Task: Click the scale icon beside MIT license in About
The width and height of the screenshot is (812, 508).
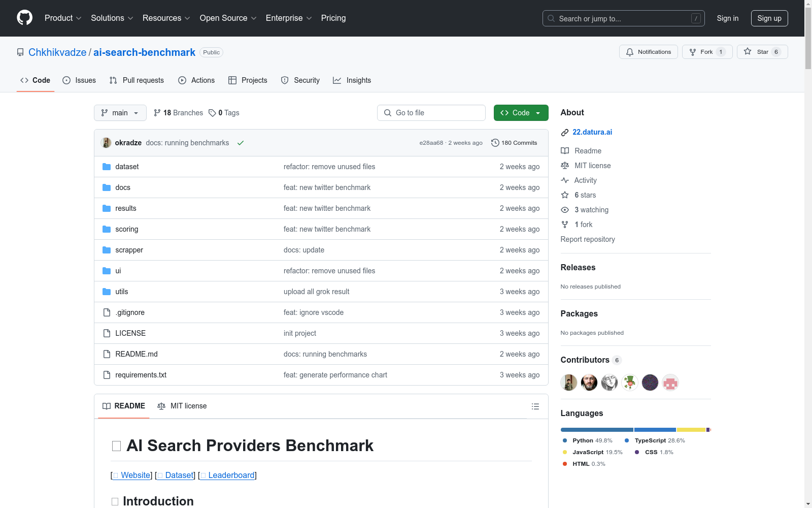Action: pos(565,166)
